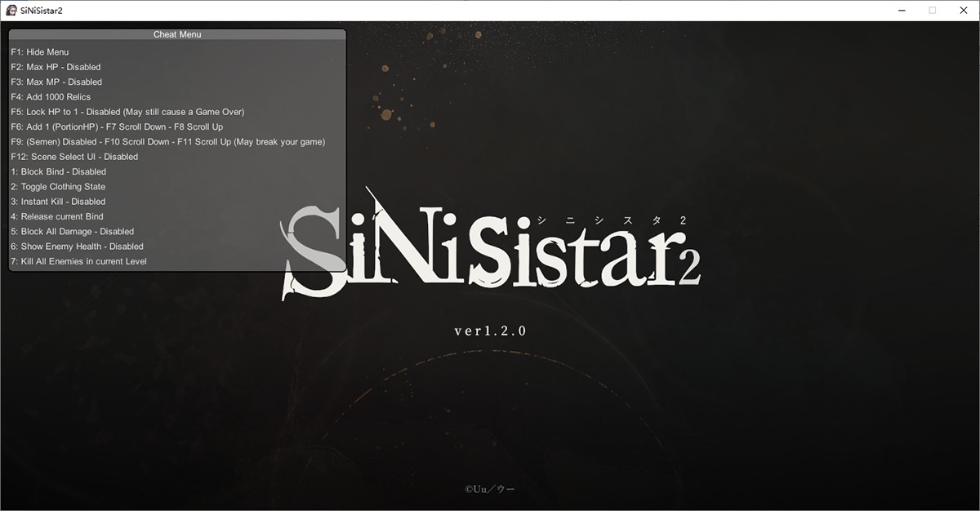
Task: Enable the Block All Damage option
Action: point(72,231)
